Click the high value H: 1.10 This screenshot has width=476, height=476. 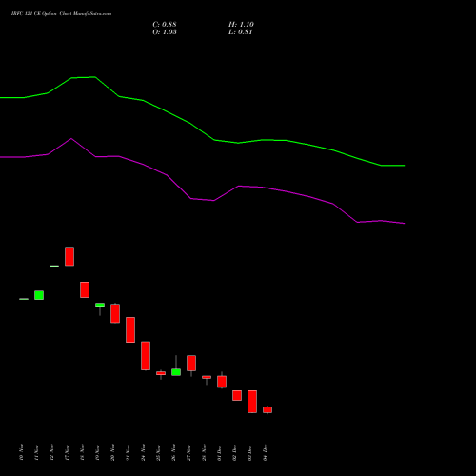click(241, 25)
